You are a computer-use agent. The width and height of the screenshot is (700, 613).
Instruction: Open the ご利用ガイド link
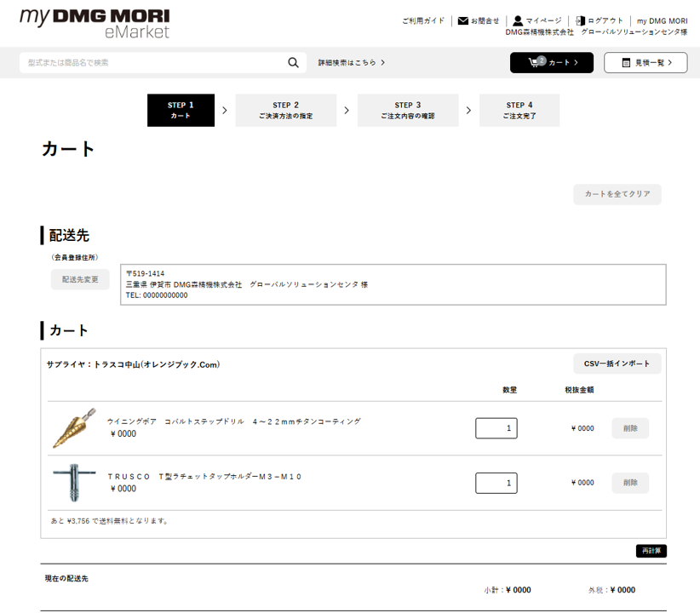tap(423, 20)
